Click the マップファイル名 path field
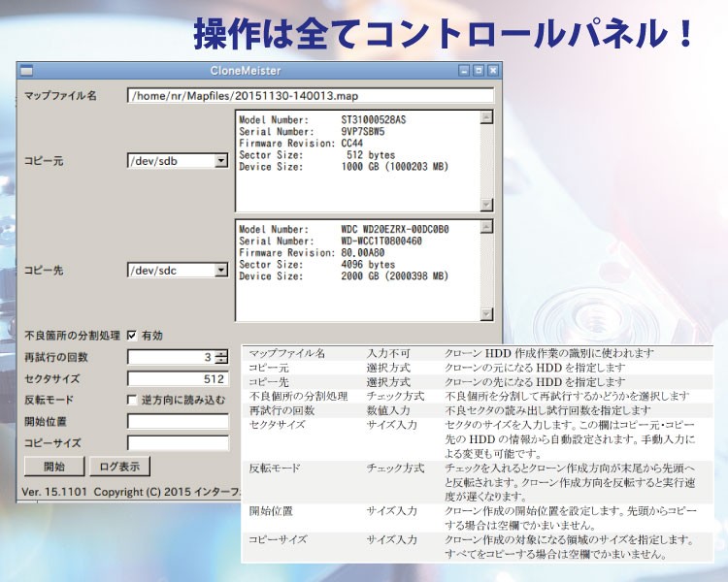This screenshot has height=582, width=728. (x=310, y=96)
